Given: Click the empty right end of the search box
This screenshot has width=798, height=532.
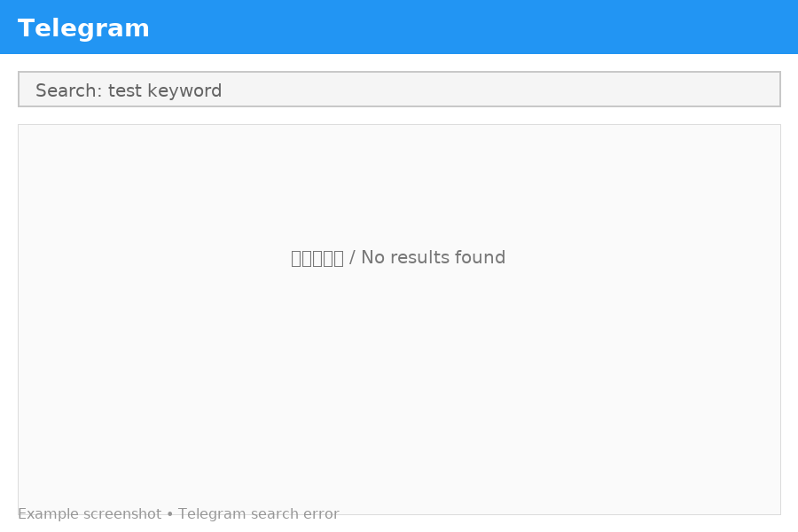Looking at the screenshot, I should (x=611, y=89).
